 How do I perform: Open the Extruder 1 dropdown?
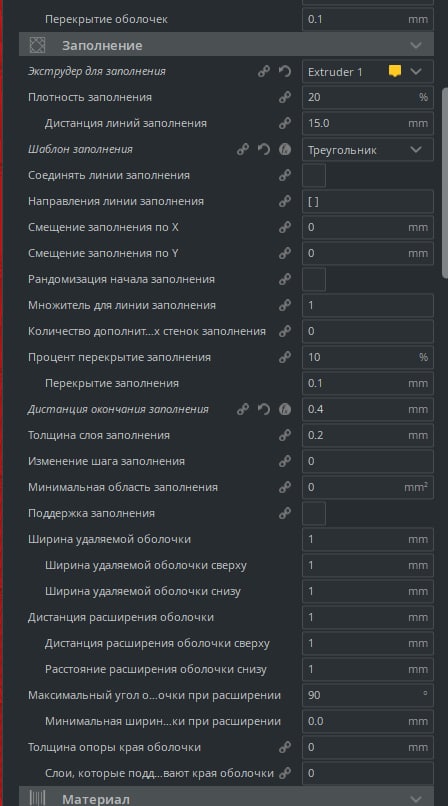[x=368, y=71]
